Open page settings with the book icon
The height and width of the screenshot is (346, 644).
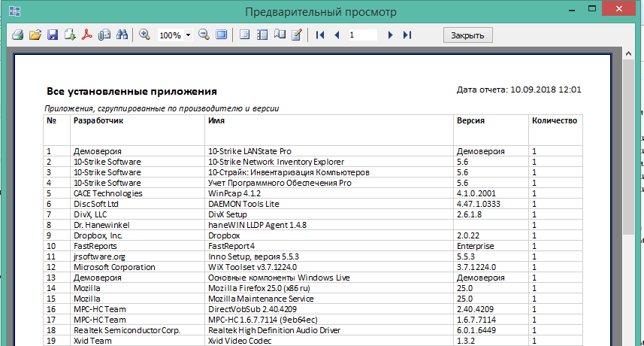pyautogui.click(x=280, y=35)
